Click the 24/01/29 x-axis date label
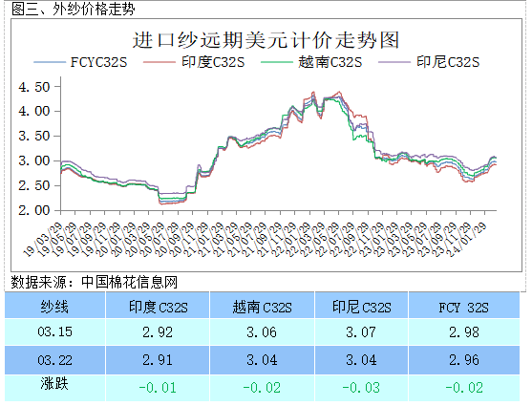Image resolution: width=532 pixels, height=406 pixels. (467, 240)
